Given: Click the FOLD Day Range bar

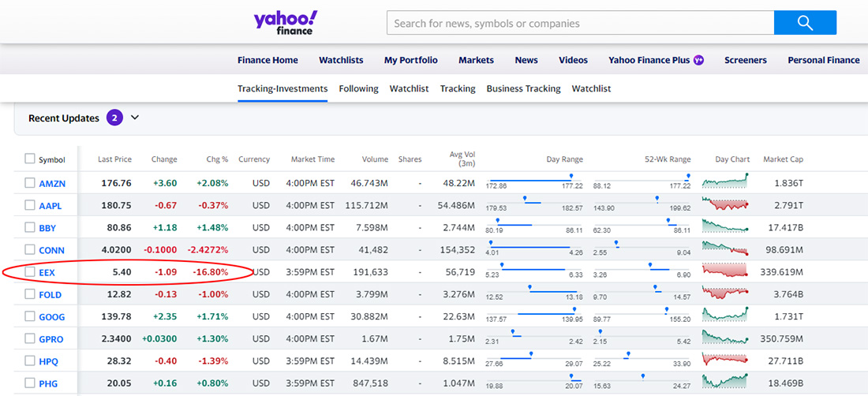Looking at the screenshot, I should coord(534,292).
